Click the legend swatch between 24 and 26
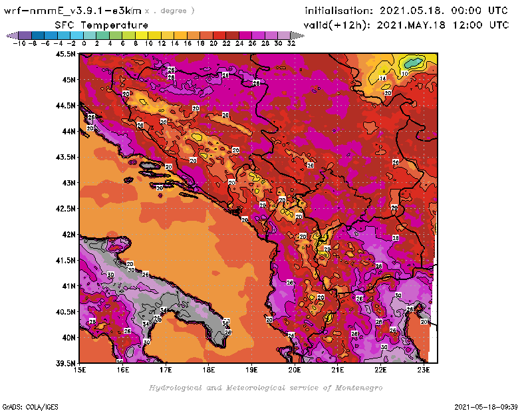 pos(245,35)
